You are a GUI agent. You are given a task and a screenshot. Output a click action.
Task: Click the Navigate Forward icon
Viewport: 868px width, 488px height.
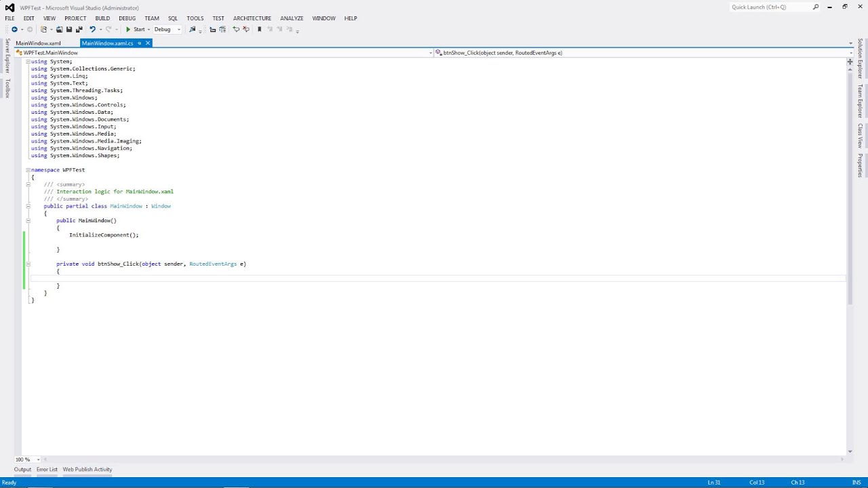pyautogui.click(x=30, y=29)
